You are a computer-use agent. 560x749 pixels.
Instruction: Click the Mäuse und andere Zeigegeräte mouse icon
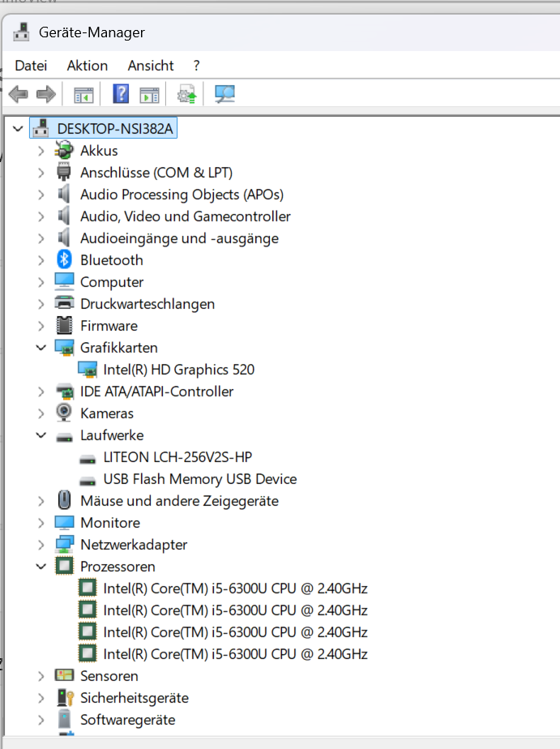64,500
